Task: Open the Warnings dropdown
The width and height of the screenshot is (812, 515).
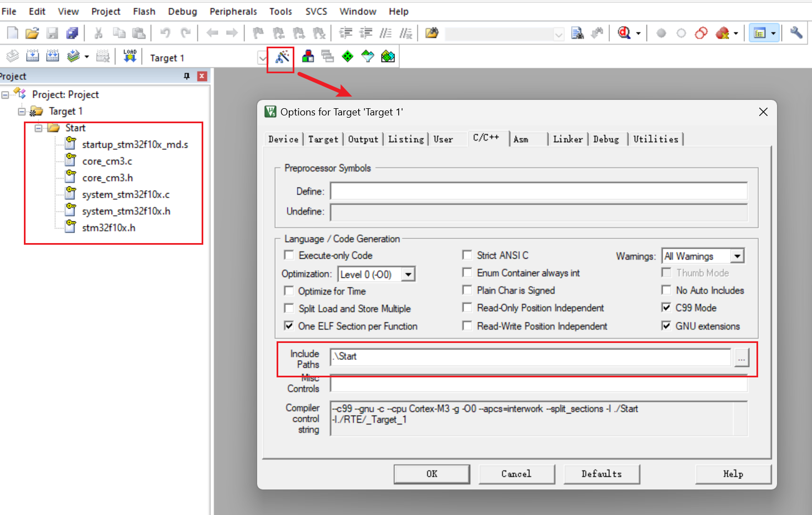Action: (737, 256)
